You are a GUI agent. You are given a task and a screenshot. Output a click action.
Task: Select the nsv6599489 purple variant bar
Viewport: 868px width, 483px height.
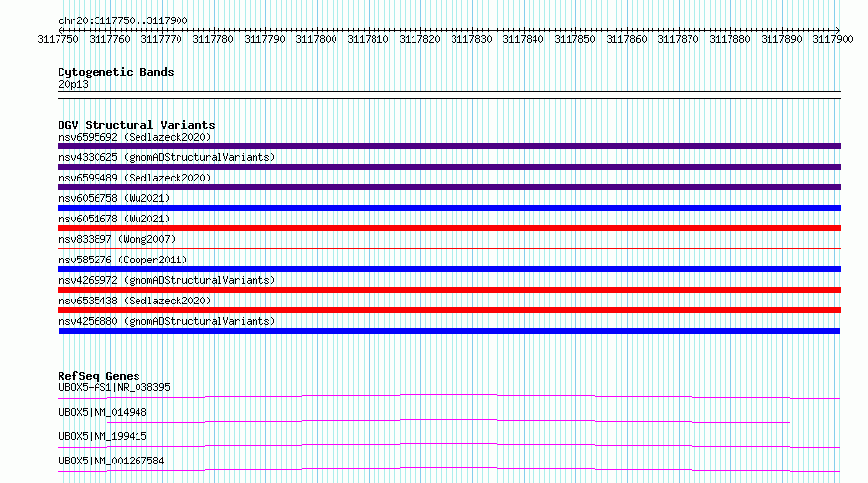click(x=449, y=187)
